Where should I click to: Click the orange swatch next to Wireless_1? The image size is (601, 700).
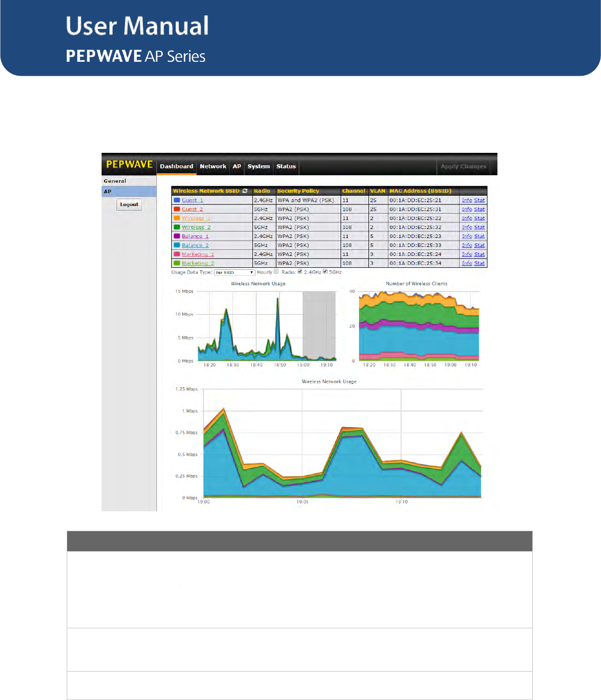tap(177, 218)
